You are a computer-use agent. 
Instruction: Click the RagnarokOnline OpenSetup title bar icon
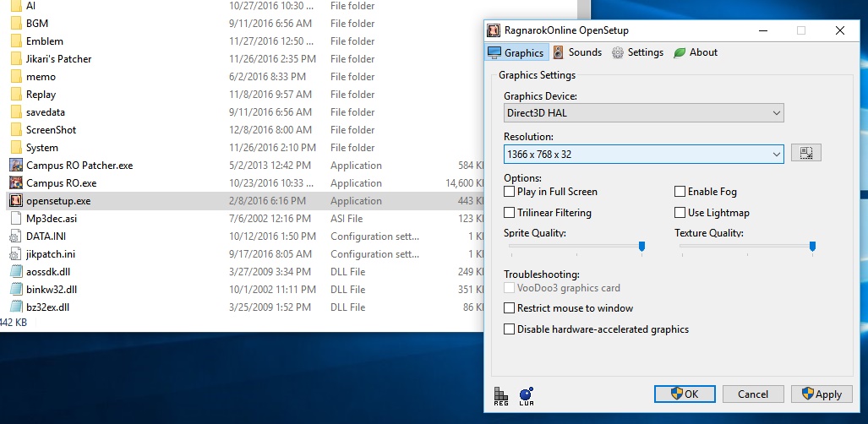pos(493,30)
